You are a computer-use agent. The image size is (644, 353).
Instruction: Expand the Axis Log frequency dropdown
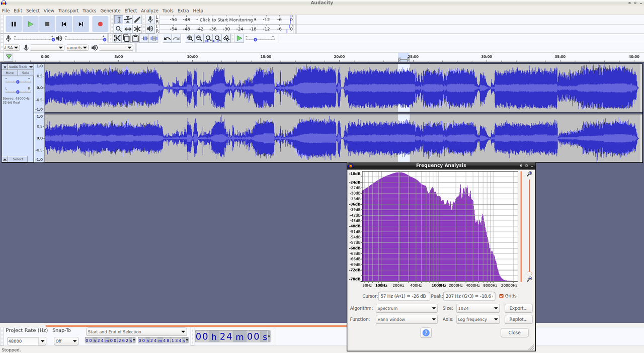coord(477,319)
